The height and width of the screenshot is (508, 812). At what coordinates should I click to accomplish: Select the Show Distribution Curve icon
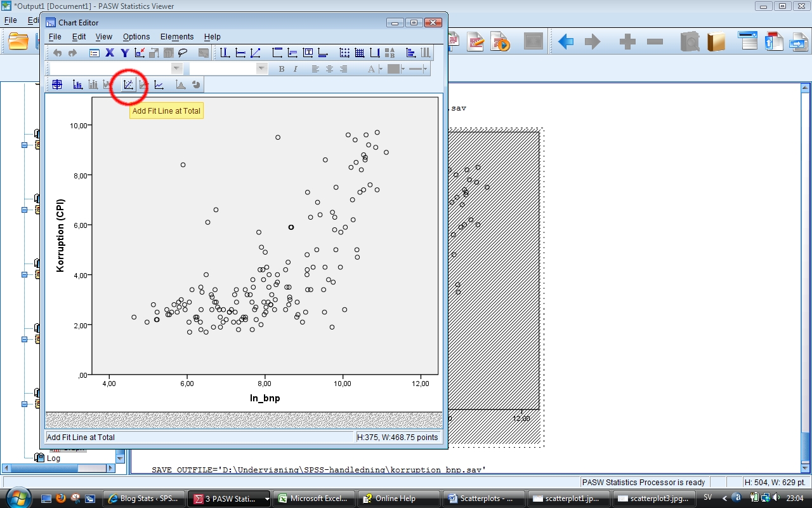tap(180, 84)
